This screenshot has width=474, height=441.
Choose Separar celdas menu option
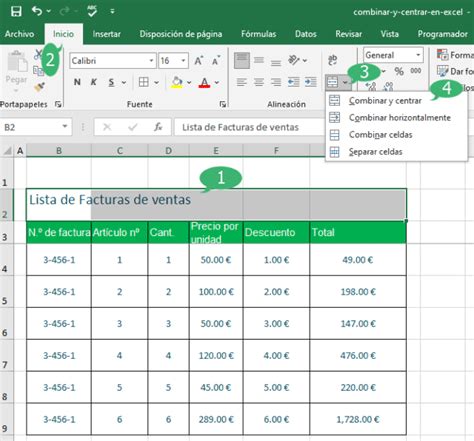tap(396, 152)
